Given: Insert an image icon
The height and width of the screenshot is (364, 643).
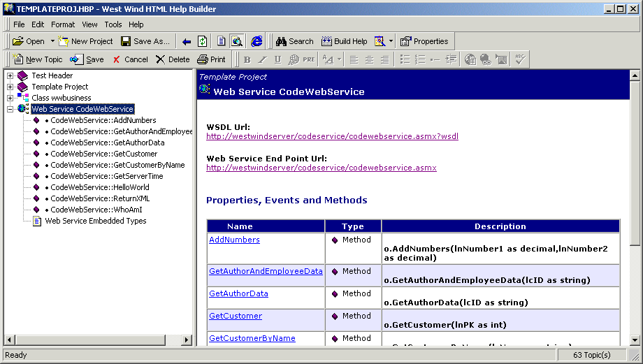Looking at the screenshot, I should [x=501, y=60].
